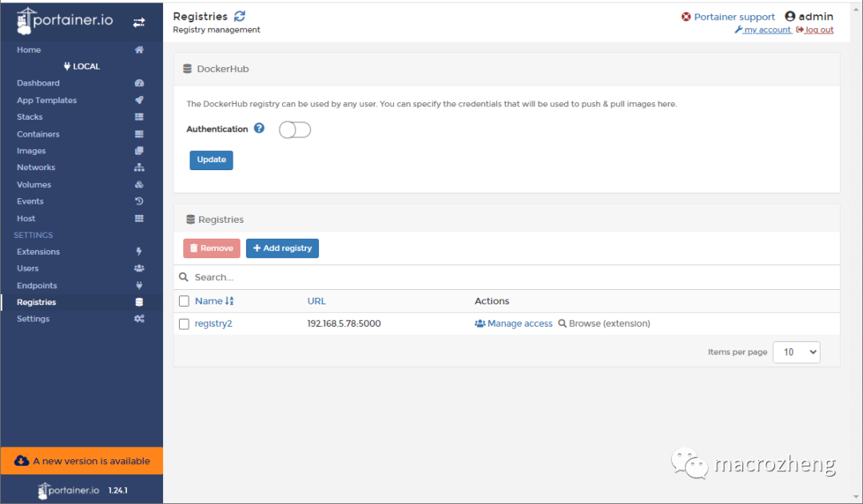
Task: Click the Home house icon in the sidebar
Action: click(139, 50)
